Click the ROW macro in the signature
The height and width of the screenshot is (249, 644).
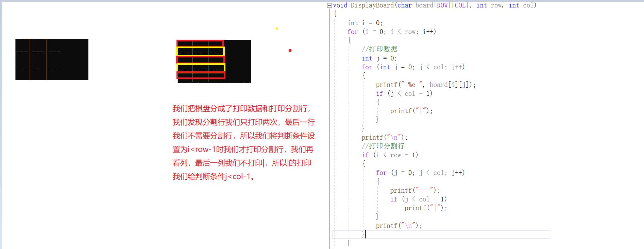pyautogui.click(x=442, y=5)
